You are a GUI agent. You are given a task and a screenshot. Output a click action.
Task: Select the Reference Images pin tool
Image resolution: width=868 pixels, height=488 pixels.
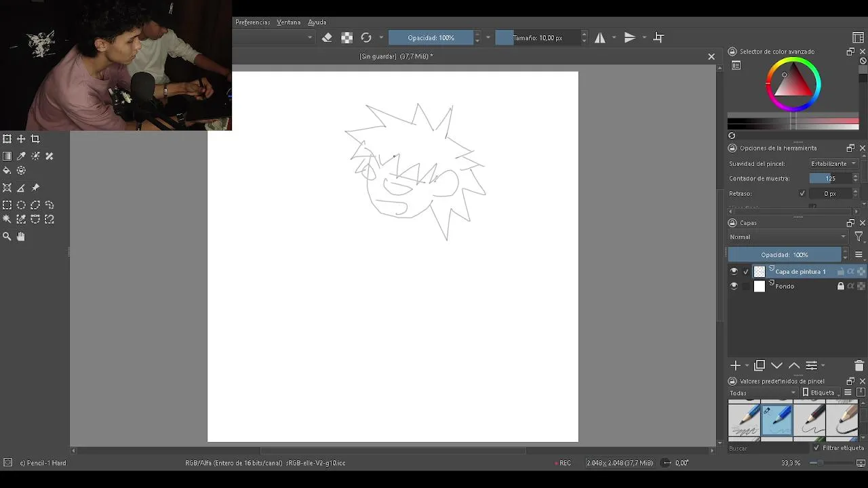point(35,188)
